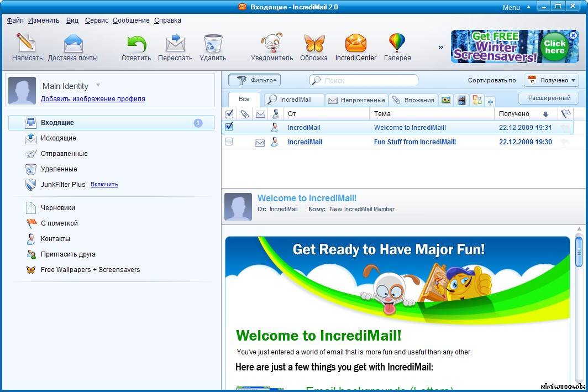Switch to the IncrediMail search tab

pyautogui.click(x=295, y=100)
